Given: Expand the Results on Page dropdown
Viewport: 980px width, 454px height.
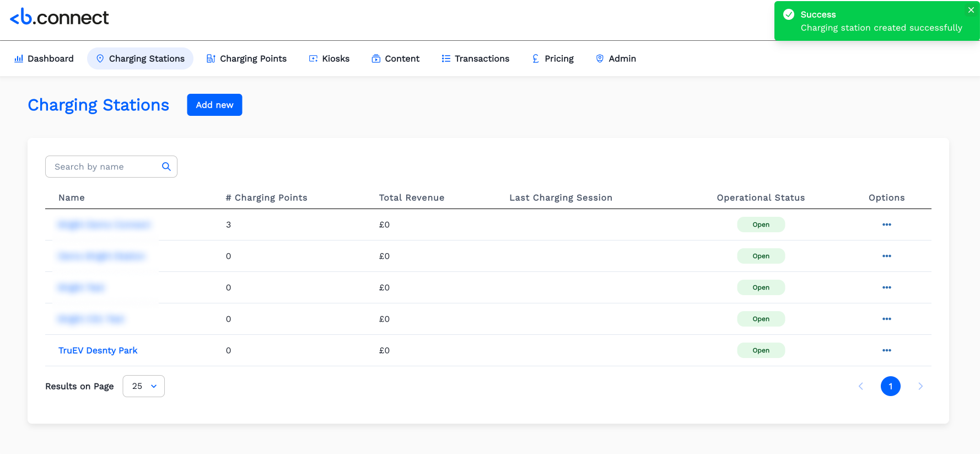Looking at the screenshot, I should click(x=143, y=386).
